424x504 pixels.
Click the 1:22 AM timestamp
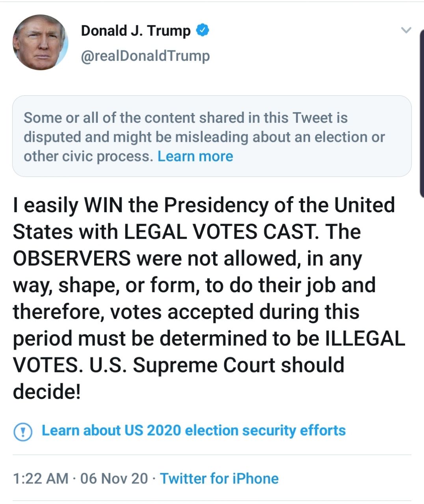41,478
